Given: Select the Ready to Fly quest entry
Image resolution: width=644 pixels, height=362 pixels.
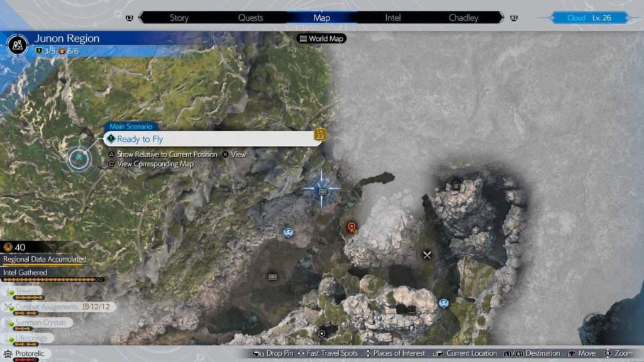Looking at the screenshot, I should pos(213,139).
